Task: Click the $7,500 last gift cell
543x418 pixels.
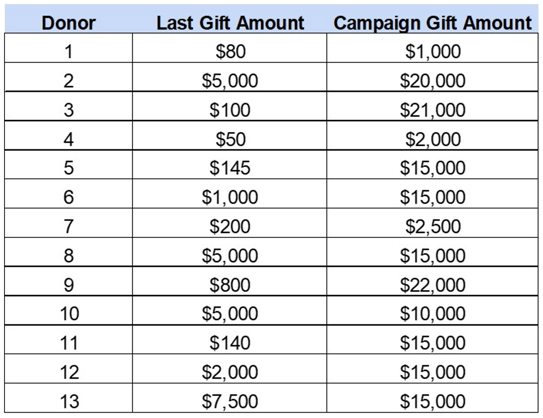Action: point(229,398)
